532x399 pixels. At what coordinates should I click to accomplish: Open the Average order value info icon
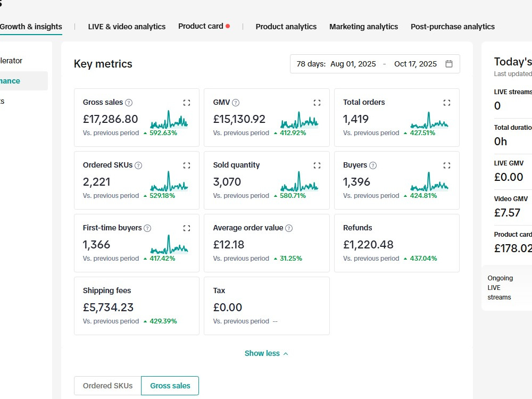[289, 228]
